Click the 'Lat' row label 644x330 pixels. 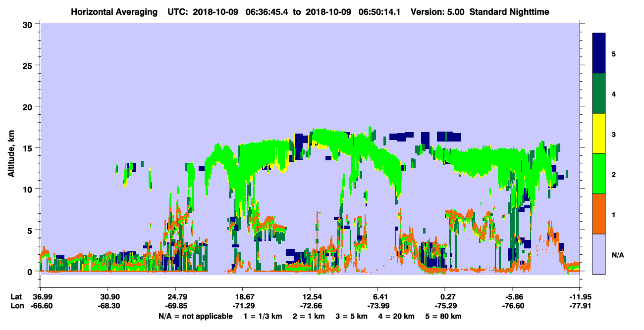click(16, 297)
